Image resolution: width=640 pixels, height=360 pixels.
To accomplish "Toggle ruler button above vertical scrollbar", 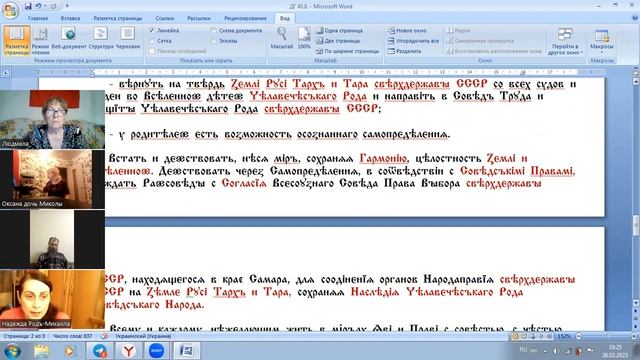I will tap(636, 73).
